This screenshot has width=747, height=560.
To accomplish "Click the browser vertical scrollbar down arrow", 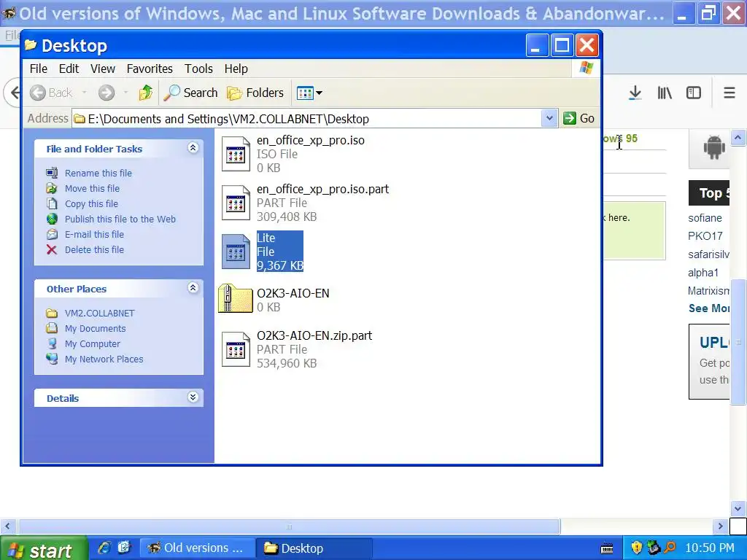I will coord(738,508).
